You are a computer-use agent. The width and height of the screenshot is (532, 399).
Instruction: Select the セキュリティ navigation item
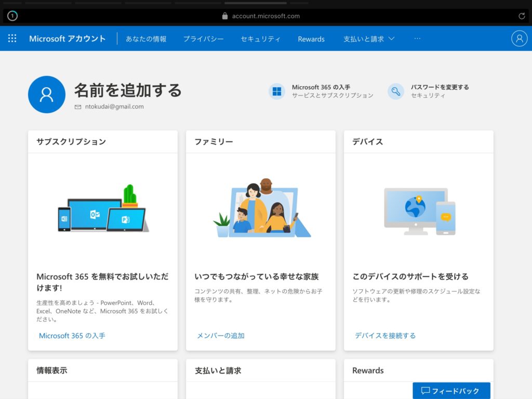(x=260, y=39)
